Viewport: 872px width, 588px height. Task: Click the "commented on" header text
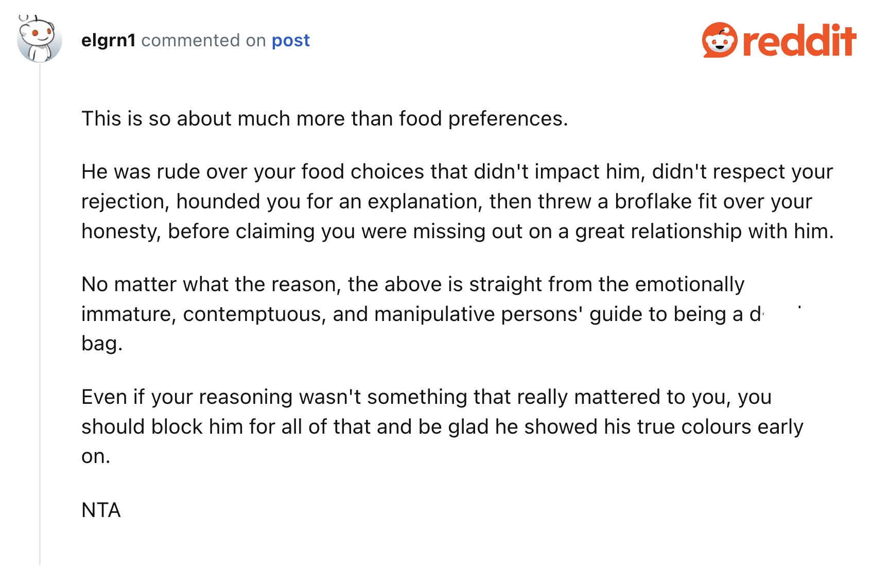(203, 40)
